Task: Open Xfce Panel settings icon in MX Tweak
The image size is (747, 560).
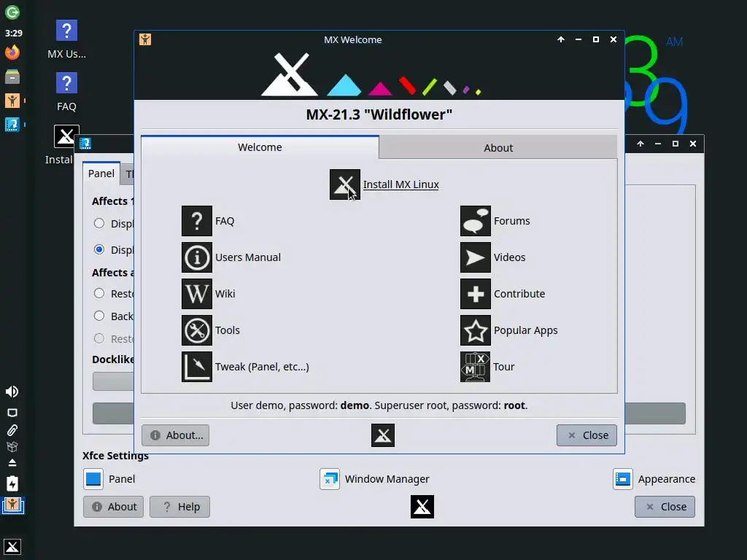Action: pos(93,479)
